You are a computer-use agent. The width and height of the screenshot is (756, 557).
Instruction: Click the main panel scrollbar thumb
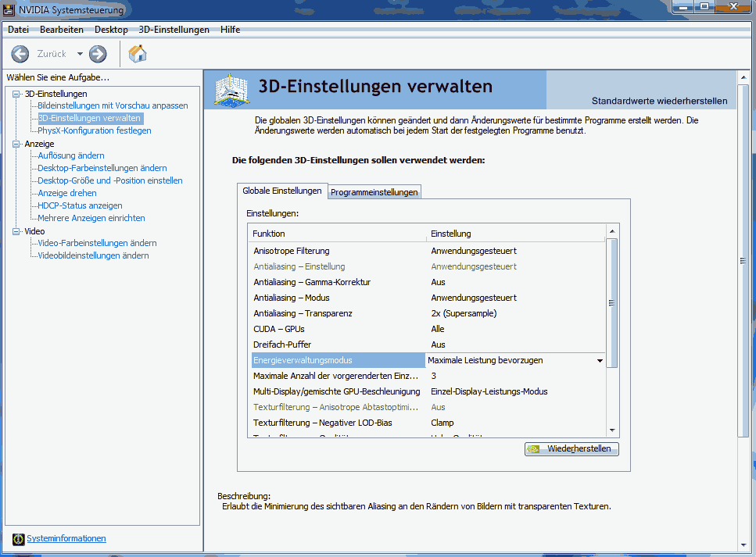click(743, 261)
